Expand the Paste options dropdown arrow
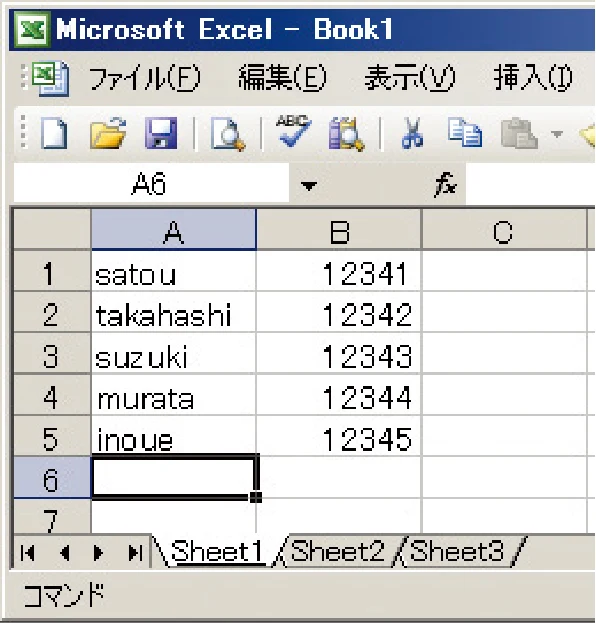The height and width of the screenshot is (623, 596). point(557,134)
